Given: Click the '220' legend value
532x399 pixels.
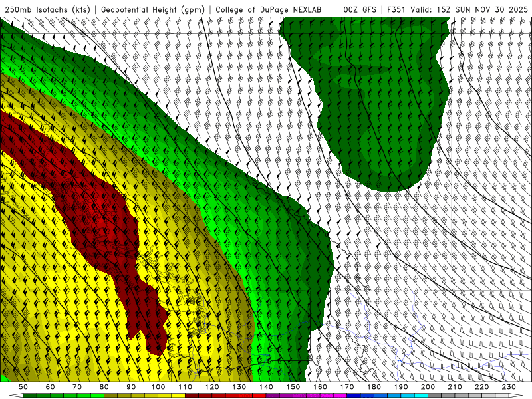Looking at the screenshot, I should click(x=481, y=387).
